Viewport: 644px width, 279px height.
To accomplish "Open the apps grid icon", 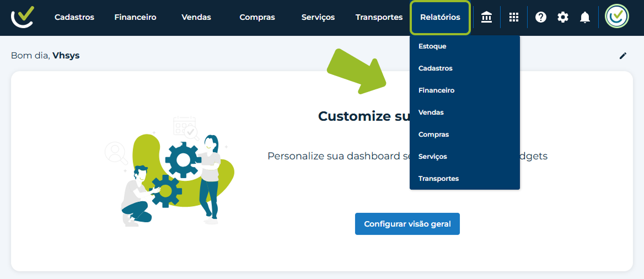I will 514,17.
